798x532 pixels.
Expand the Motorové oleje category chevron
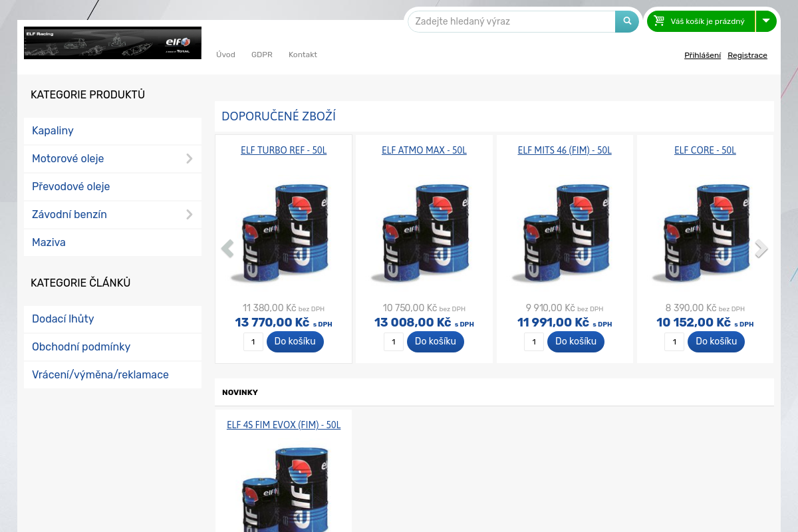190,159
